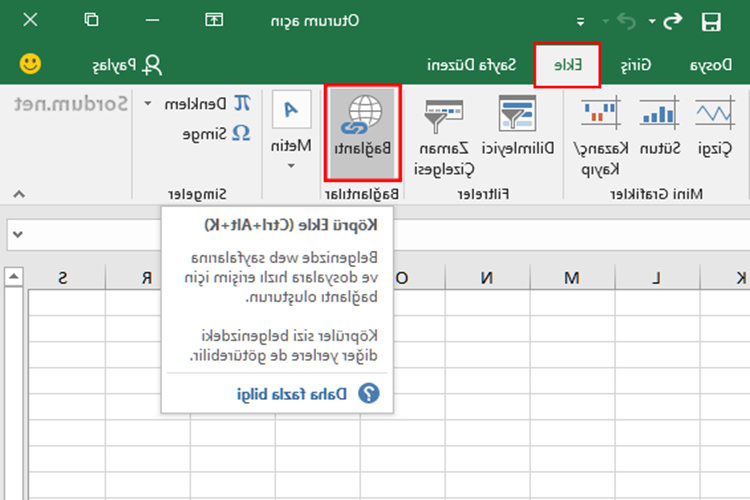Select column S header
The width and height of the screenshot is (750, 500).
(x=63, y=278)
